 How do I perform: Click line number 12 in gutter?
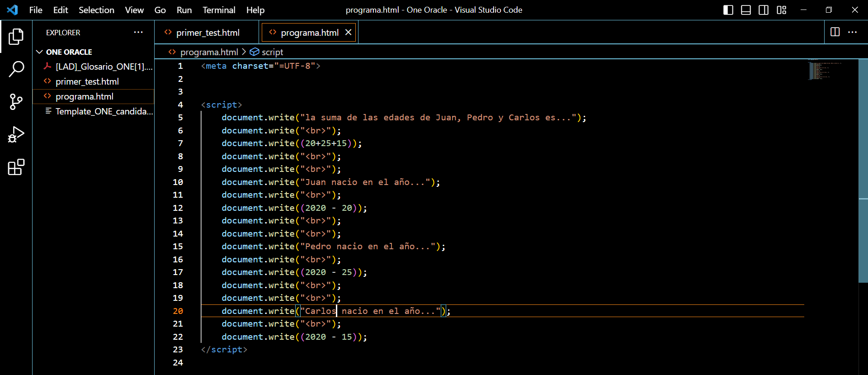178,208
